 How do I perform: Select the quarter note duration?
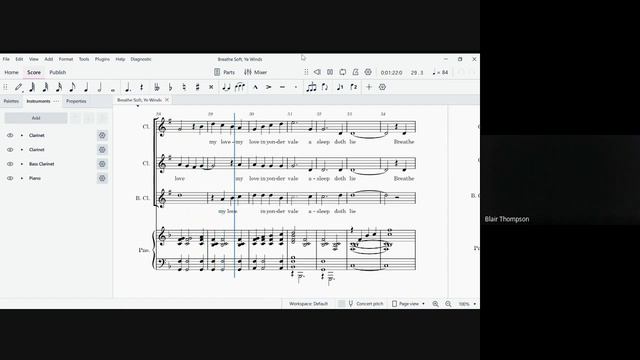[x=86, y=87]
